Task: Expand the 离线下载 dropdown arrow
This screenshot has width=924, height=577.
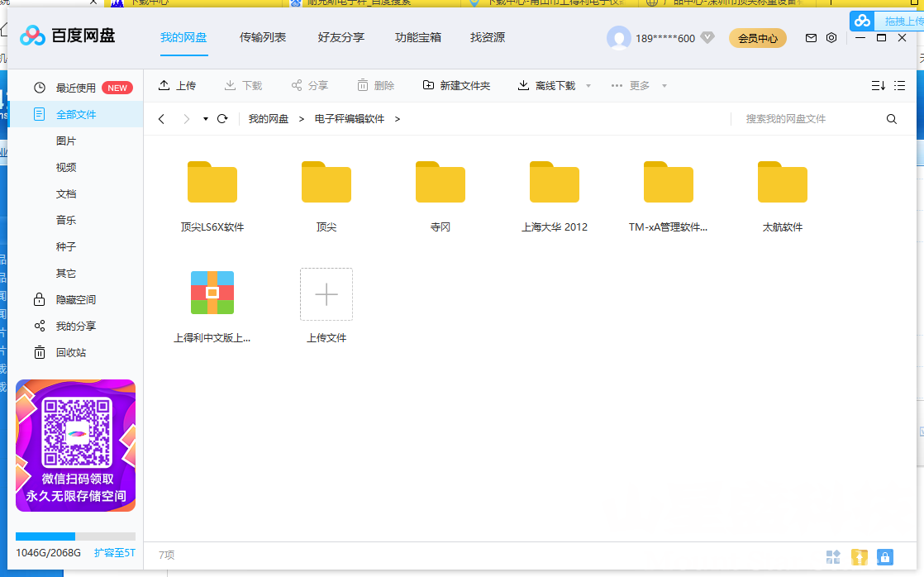Action: click(x=588, y=85)
